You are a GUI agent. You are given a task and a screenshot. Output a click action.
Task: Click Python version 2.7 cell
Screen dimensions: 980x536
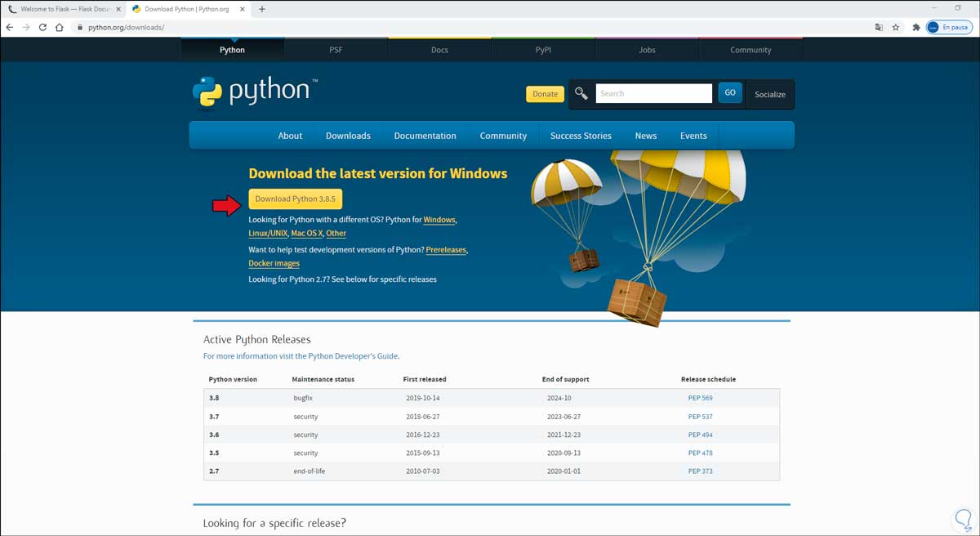click(214, 471)
